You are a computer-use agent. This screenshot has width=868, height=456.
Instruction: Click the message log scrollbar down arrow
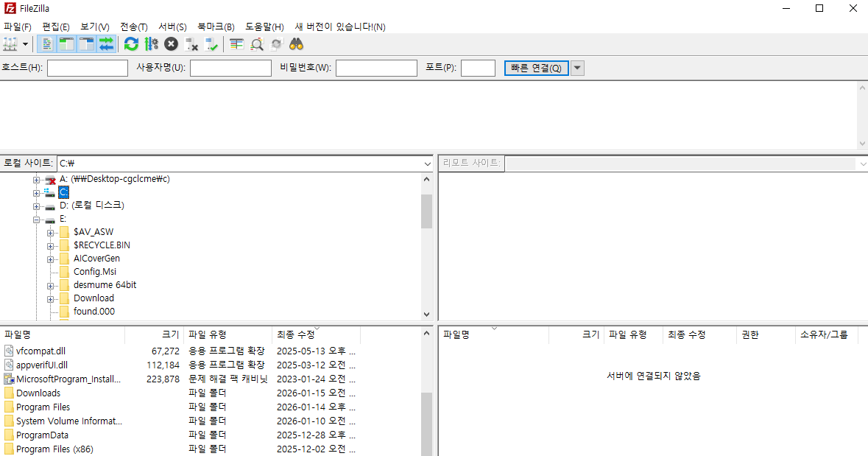click(x=862, y=144)
